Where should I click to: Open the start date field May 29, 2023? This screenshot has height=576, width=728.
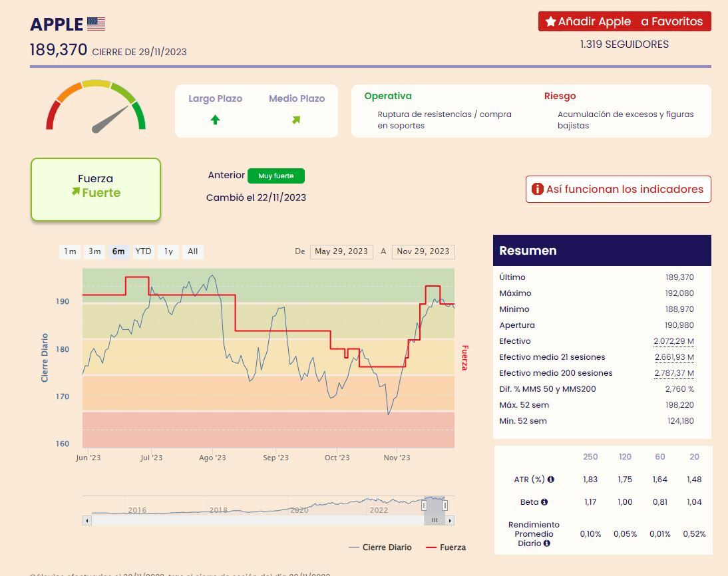pos(341,251)
